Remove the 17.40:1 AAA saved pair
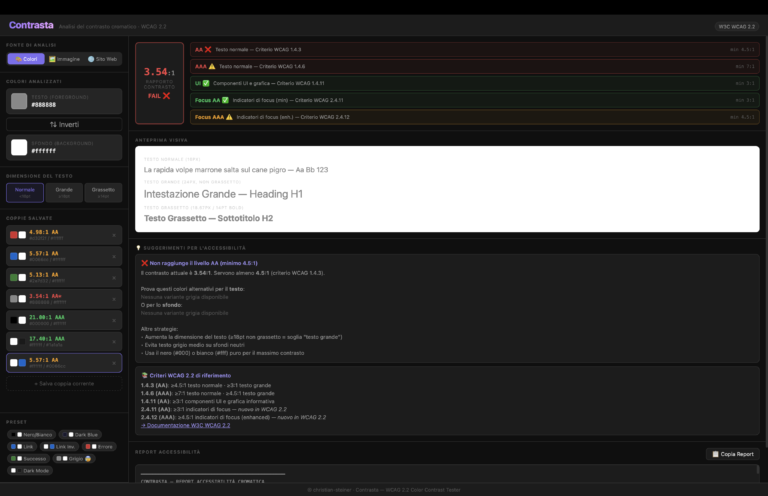768x496 pixels. tap(113, 341)
